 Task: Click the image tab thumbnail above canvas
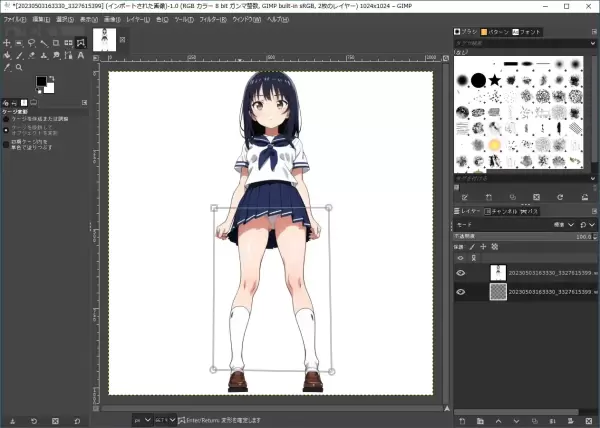(x=104, y=39)
